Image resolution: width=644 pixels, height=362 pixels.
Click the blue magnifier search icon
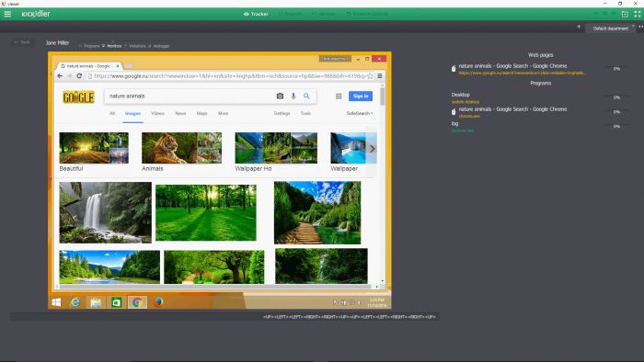click(306, 96)
